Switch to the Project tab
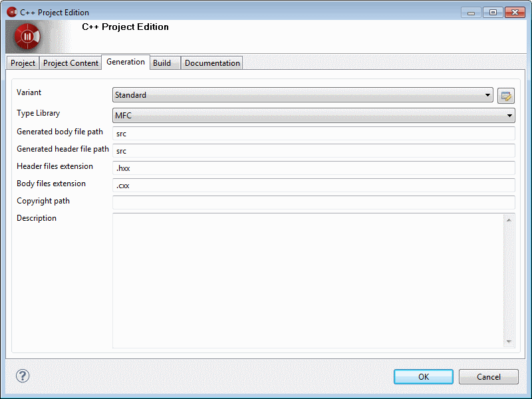Screen dimensions: 532x399 pyautogui.click(x=23, y=63)
